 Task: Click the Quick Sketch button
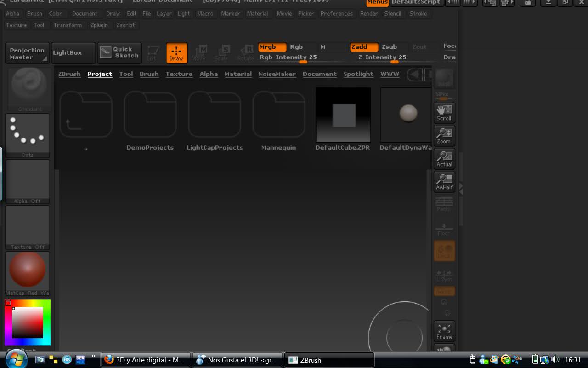click(x=119, y=53)
